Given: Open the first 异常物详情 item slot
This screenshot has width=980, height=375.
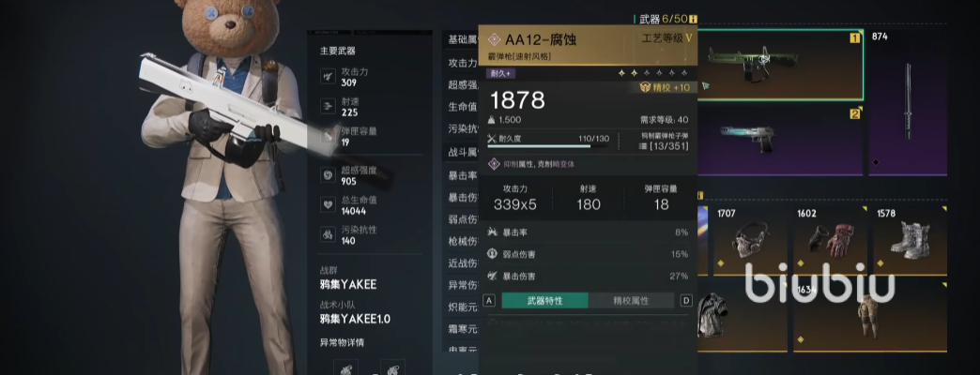Looking at the screenshot, I should click(x=345, y=367).
